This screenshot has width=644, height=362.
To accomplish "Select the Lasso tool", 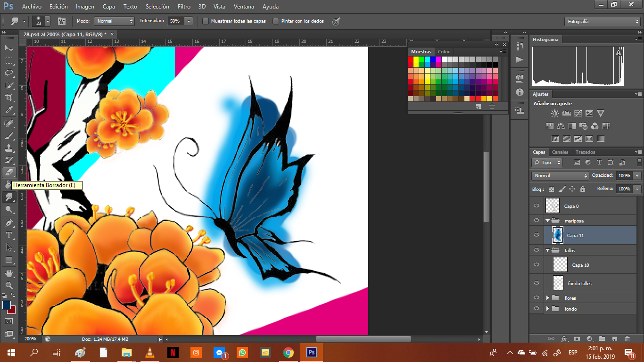I will pos(9,73).
